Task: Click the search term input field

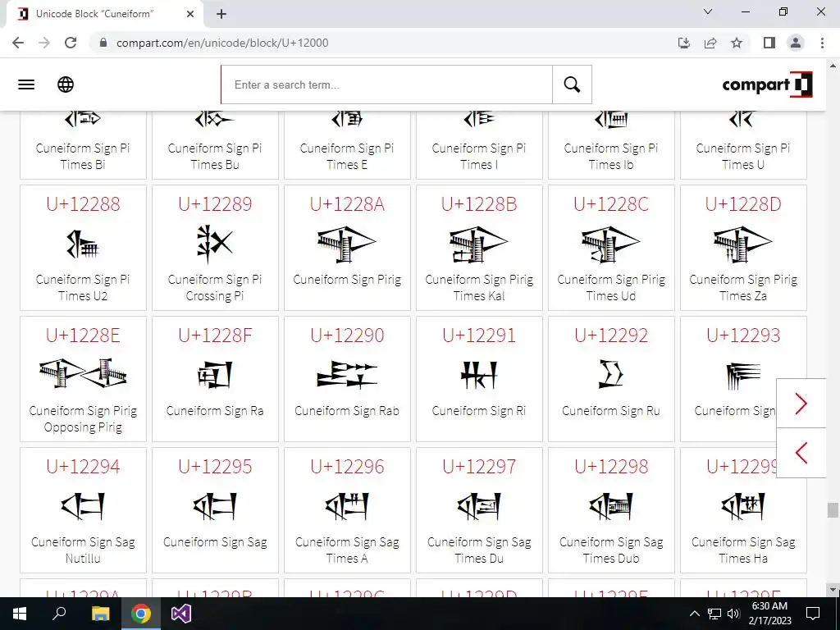Action: 387,84
